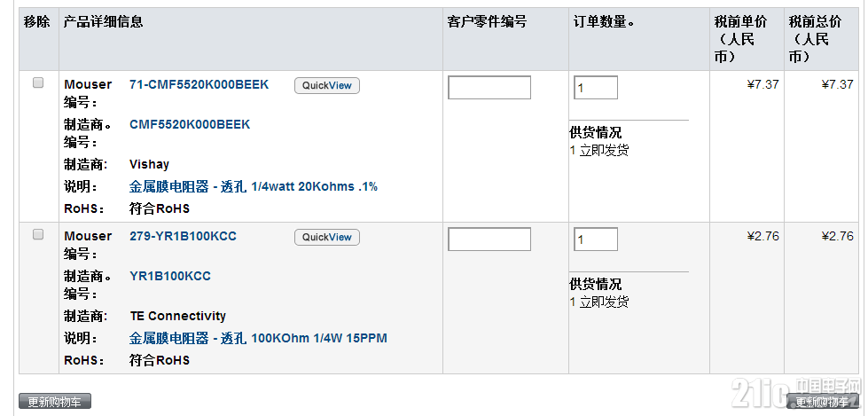Viewport: 868px width, 416px height.
Task: Click the bottom-left 更新购物车 button
Action: pyautogui.click(x=55, y=402)
